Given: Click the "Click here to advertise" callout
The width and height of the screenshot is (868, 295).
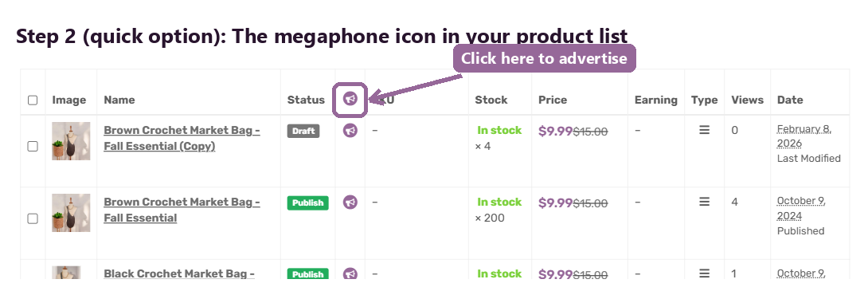Looking at the screenshot, I should [x=544, y=58].
